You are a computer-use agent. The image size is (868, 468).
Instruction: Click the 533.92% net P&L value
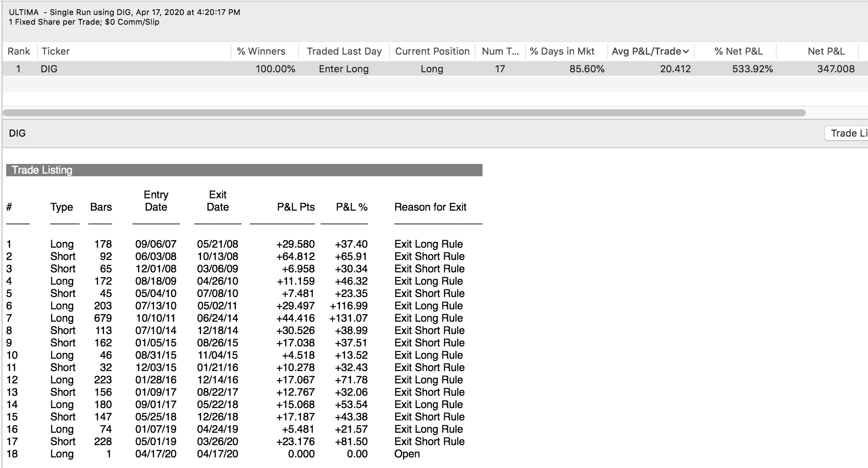tap(752, 69)
